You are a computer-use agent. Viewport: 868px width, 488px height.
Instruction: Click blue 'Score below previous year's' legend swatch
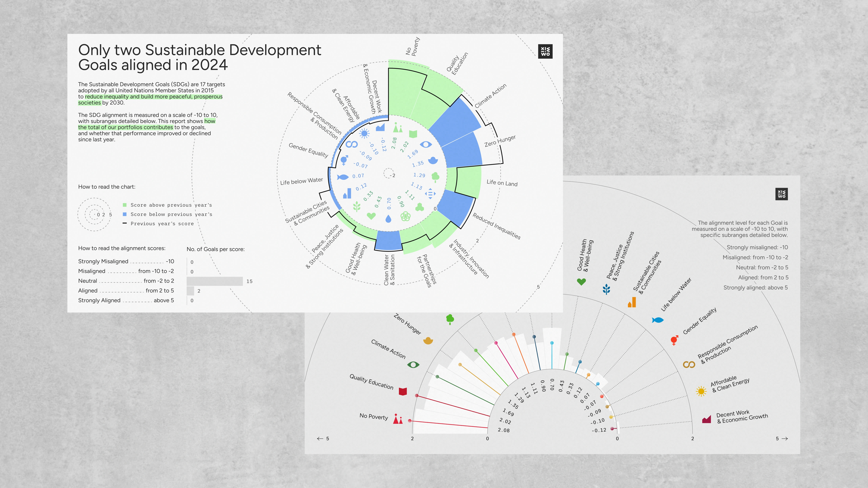pos(125,214)
